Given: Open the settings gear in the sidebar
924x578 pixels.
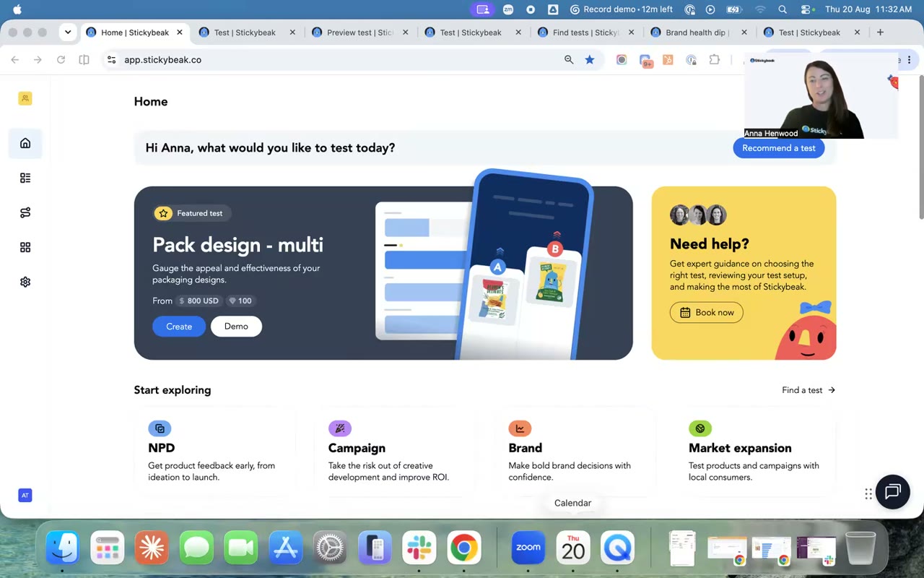Looking at the screenshot, I should click(25, 282).
